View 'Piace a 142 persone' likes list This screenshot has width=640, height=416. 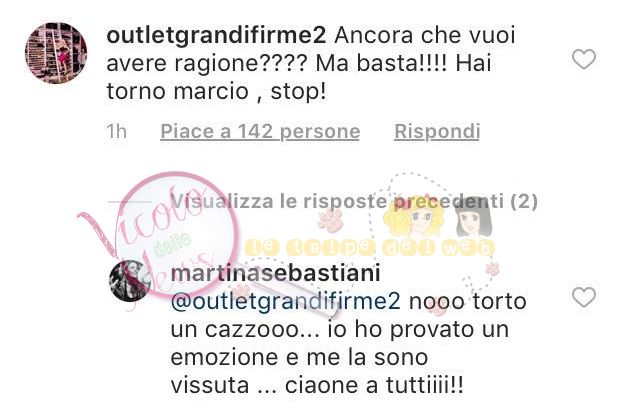(x=260, y=131)
